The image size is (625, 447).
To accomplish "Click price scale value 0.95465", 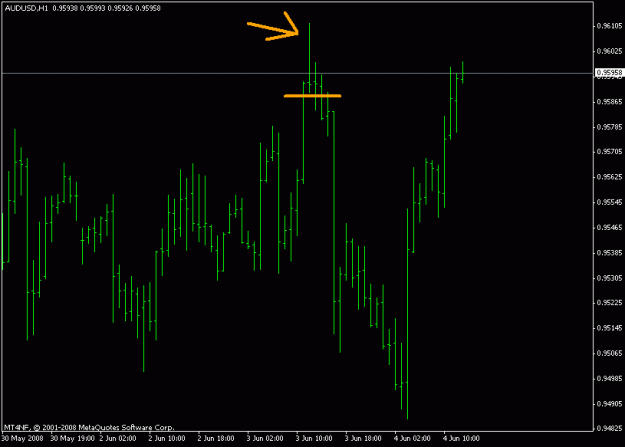I will pyautogui.click(x=609, y=228).
